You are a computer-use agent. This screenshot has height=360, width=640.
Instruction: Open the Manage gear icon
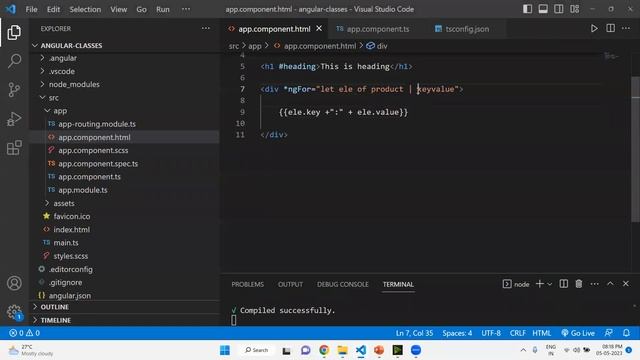pyautogui.click(x=14, y=312)
